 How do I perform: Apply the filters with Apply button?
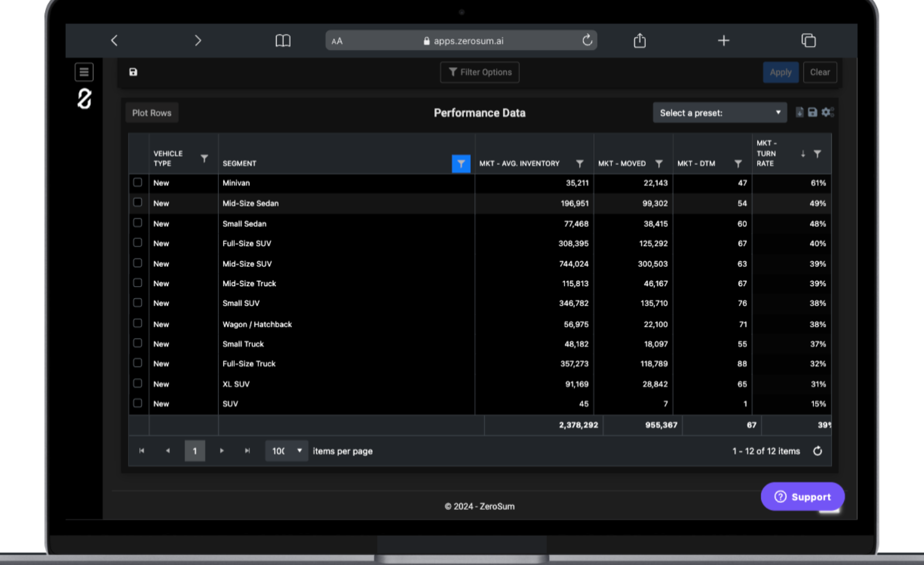[780, 72]
